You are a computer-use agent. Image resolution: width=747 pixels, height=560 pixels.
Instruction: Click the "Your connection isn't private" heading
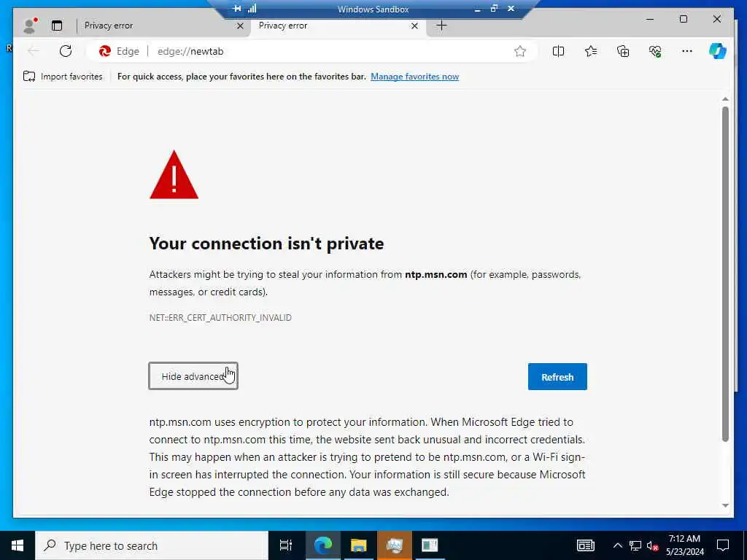(x=266, y=244)
